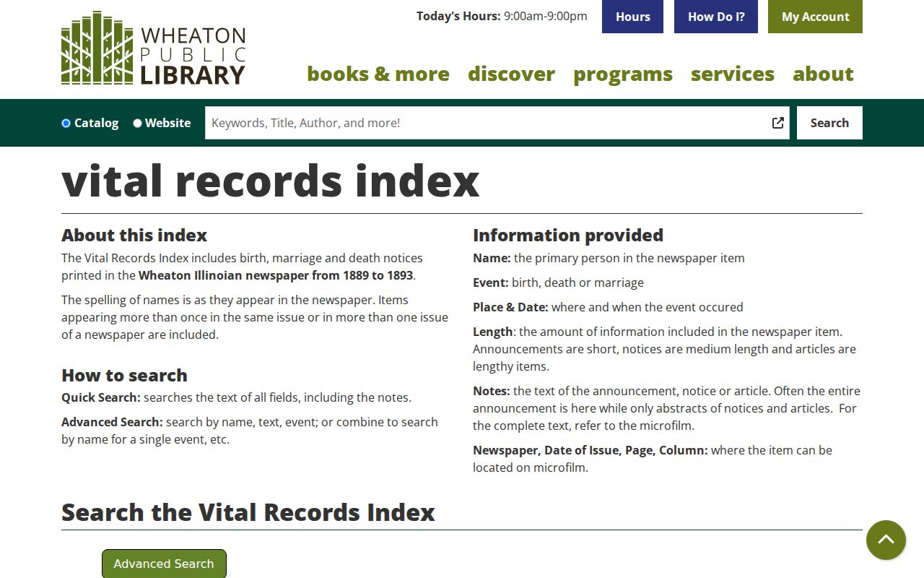The height and width of the screenshot is (578, 924).
Task: Open the books & more menu
Action: (378, 74)
